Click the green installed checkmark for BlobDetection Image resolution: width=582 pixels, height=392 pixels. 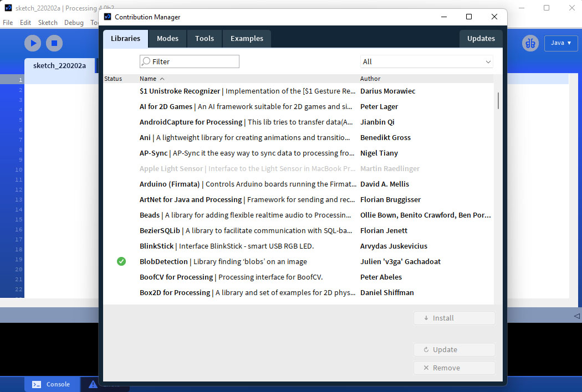[121, 261]
